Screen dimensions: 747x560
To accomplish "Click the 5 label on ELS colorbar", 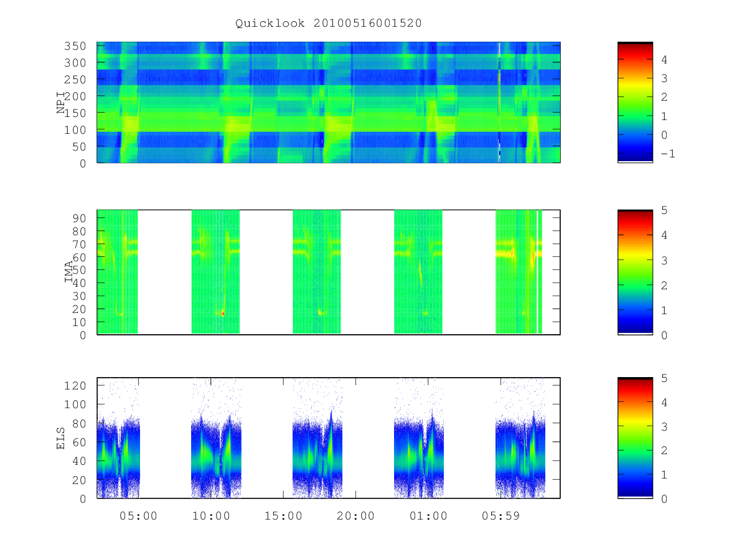I will point(664,378).
